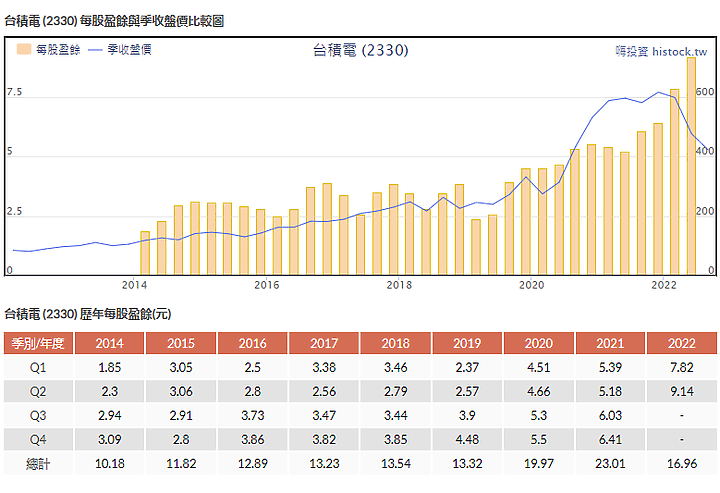Click the 600 right axis value

coord(705,92)
